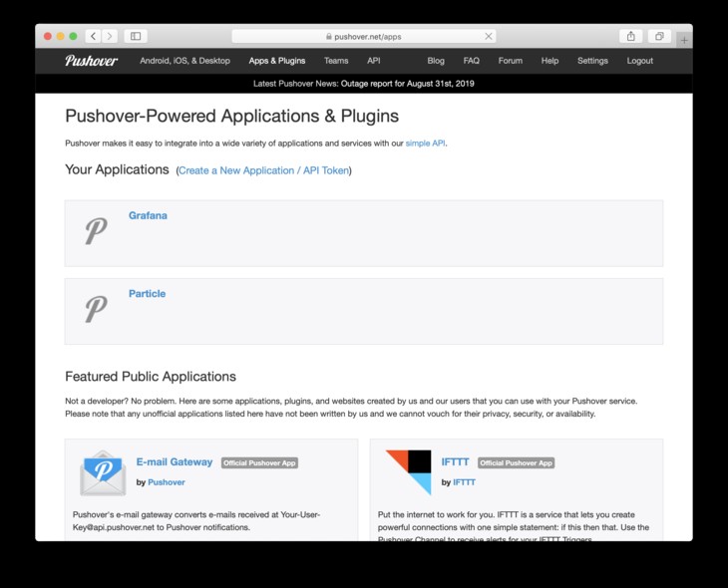Click the E-mail Gateway envelope icon

(103, 472)
